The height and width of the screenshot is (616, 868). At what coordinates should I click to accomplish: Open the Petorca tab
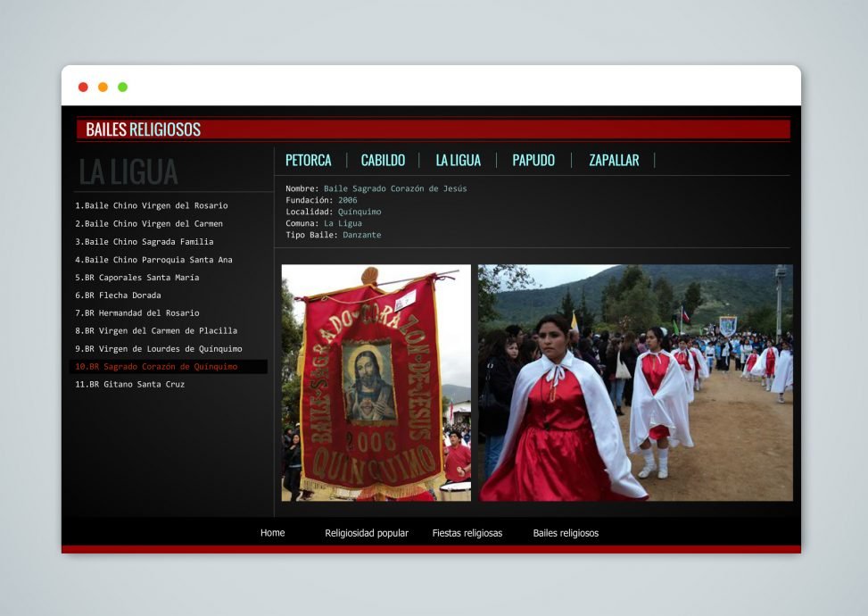point(308,161)
